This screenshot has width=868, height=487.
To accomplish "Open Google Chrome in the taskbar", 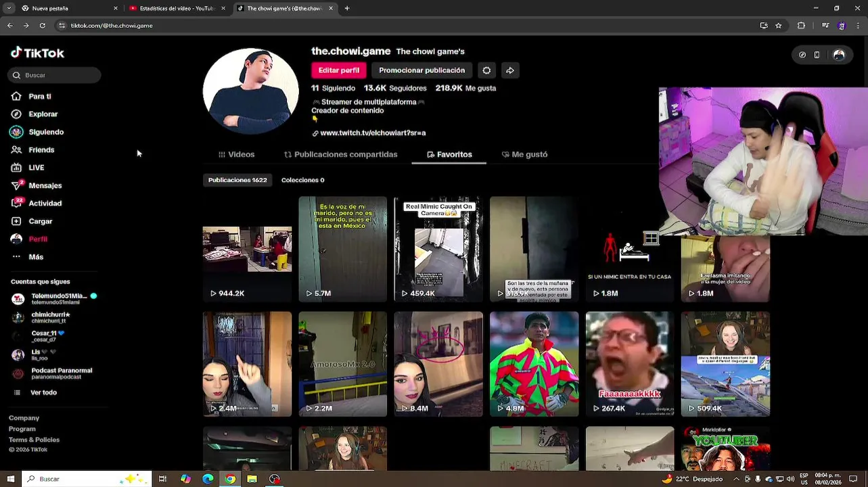I will pos(230,479).
